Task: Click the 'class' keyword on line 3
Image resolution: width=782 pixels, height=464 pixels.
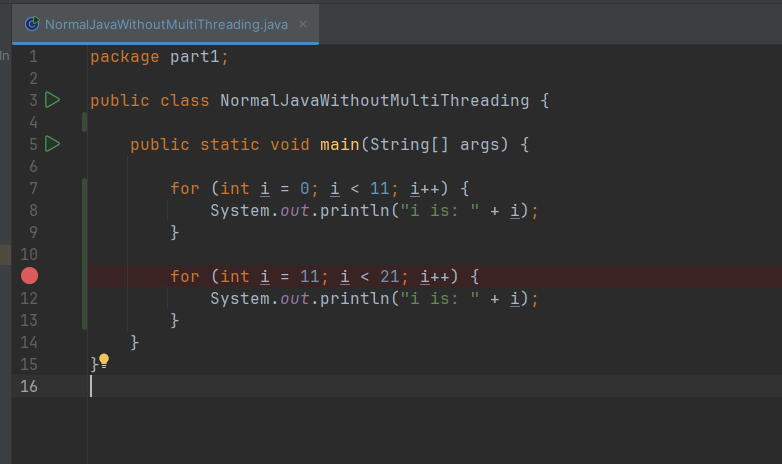Action: (x=185, y=100)
